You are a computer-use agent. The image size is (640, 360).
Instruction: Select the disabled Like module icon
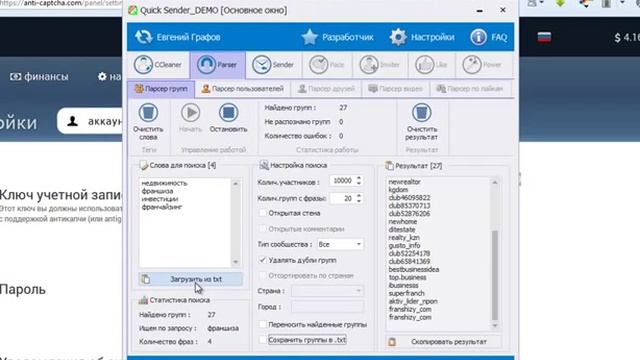(424, 64)
